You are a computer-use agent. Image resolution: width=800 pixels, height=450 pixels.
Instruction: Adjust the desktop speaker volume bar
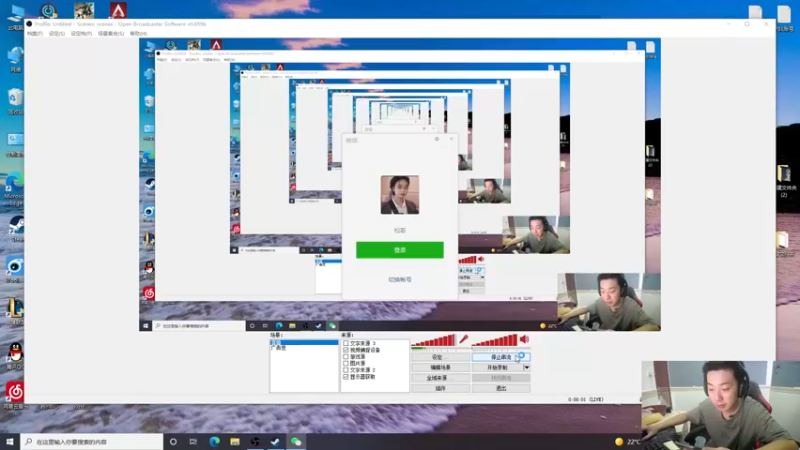[x=494, y=340]
